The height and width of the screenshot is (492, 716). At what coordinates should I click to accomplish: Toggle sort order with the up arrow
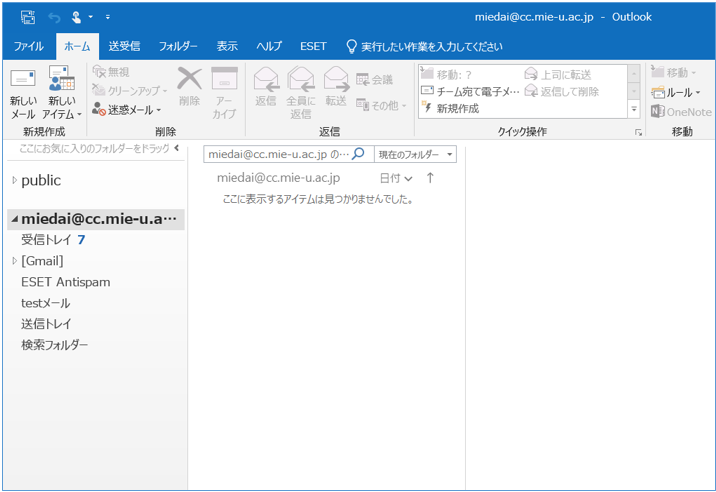[x=430, y=178]
